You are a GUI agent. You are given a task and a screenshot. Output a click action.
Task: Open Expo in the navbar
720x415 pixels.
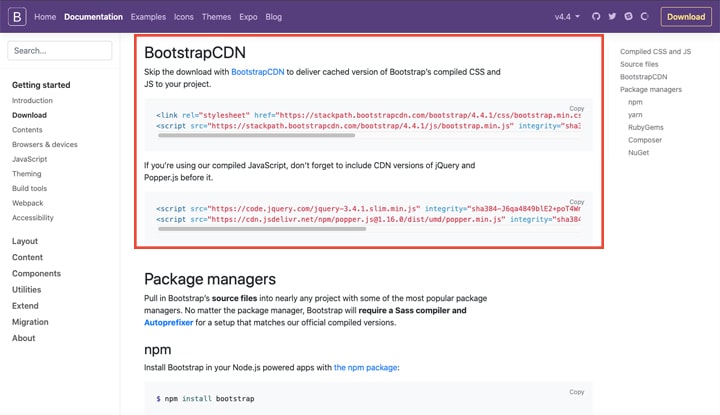(248, 17)
